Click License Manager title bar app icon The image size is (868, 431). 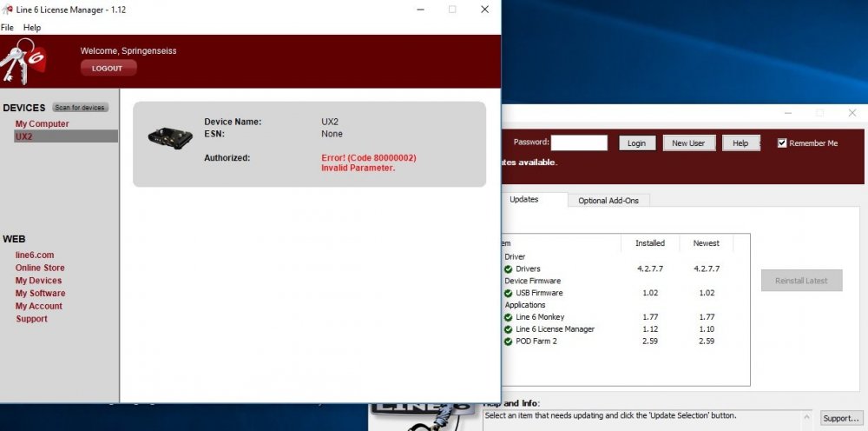[x=8, y=9]
